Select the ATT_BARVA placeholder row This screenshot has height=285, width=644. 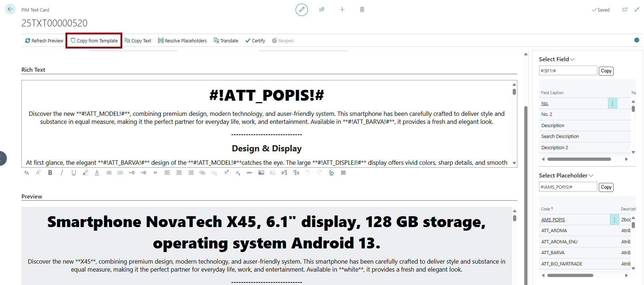point(585,253)
